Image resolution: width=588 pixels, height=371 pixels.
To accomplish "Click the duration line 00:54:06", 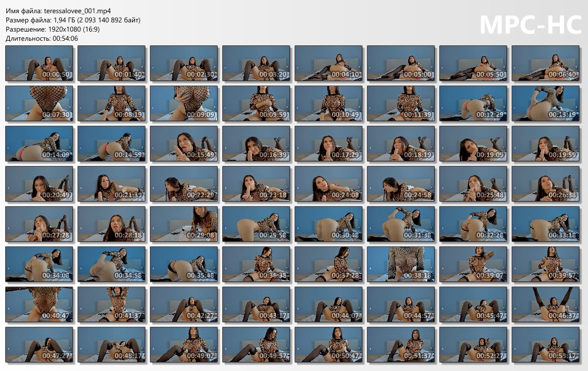I will [41, 38].
